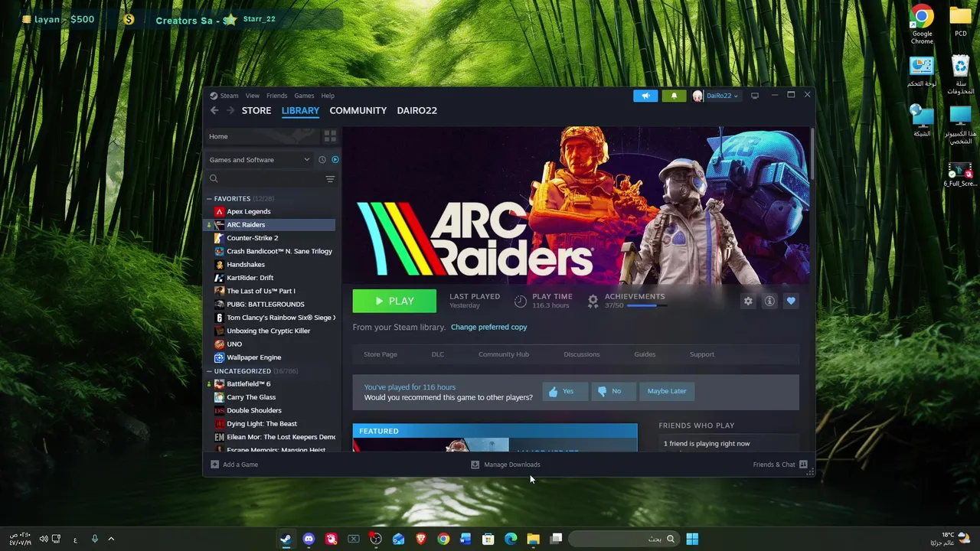Image resolution: width=980 pixels, height=551 pixels.
Task: Go back with the Steam back arrow
Action: 214,110
